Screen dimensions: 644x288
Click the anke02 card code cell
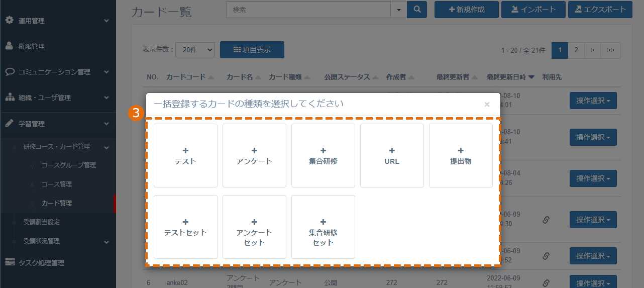[x=177, y=283]
